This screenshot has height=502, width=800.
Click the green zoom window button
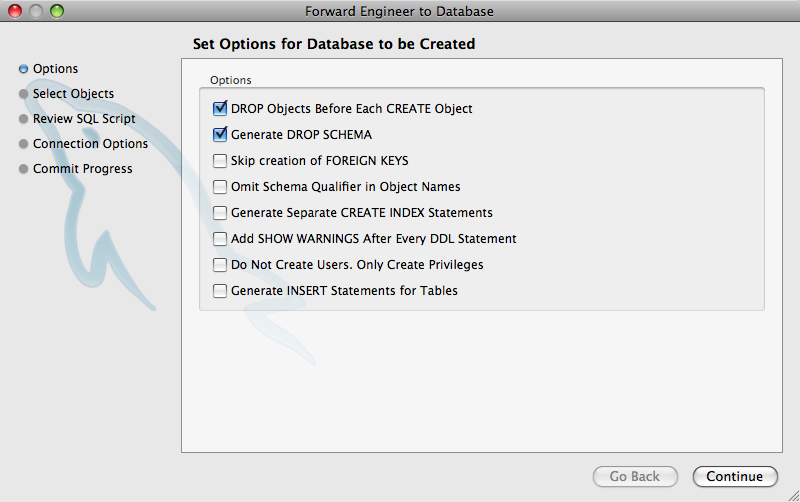coord(57,11)
